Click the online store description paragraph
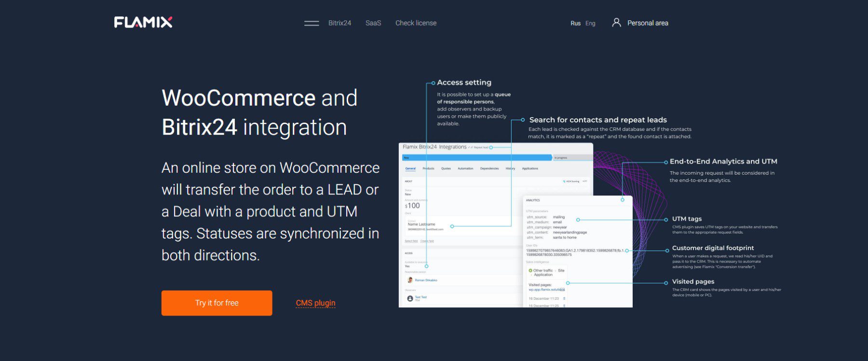The image size is (868, 361). (271, 211)
